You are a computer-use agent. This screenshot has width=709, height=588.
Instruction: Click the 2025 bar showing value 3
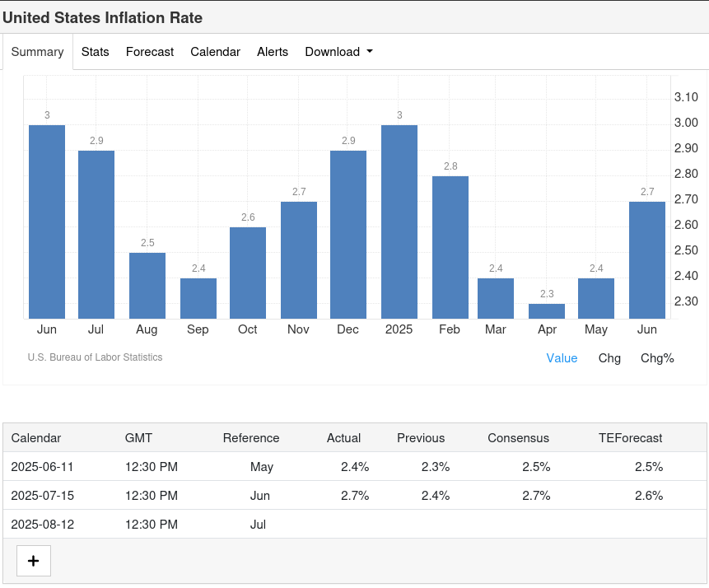pos(399,222)
